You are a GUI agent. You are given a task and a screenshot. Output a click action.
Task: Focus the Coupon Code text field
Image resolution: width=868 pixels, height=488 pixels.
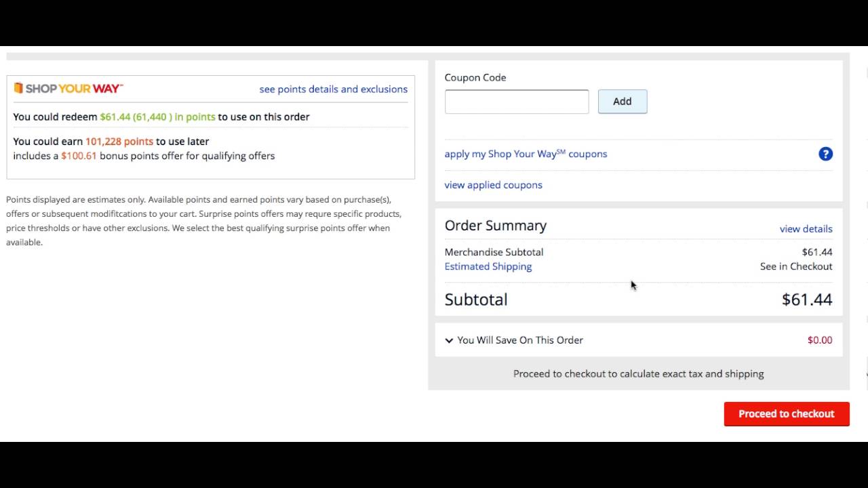coord(517,102)
